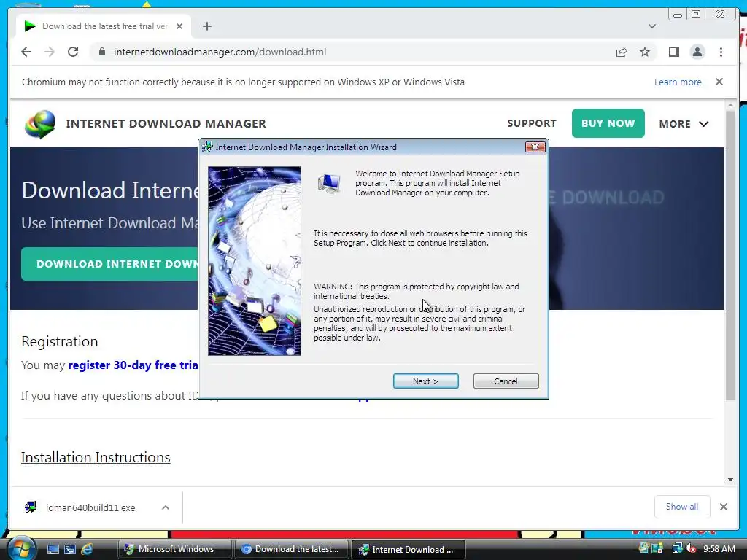This screenshot has height=560, width=747.
Task: Click the wizard title bar icon
Action: [208, 147]
